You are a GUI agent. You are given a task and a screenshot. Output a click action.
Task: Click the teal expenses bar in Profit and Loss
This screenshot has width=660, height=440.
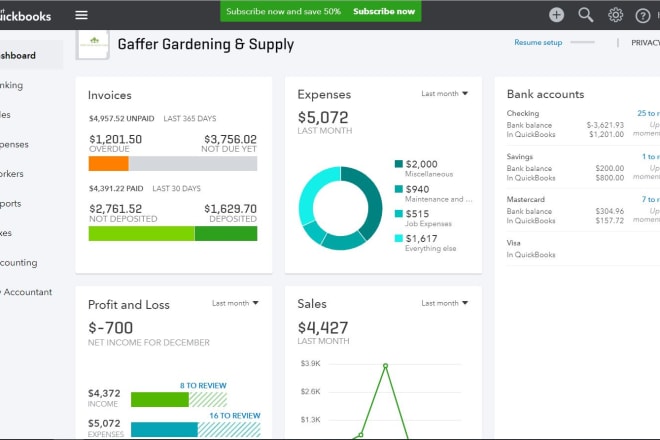[x=164, y=429]
